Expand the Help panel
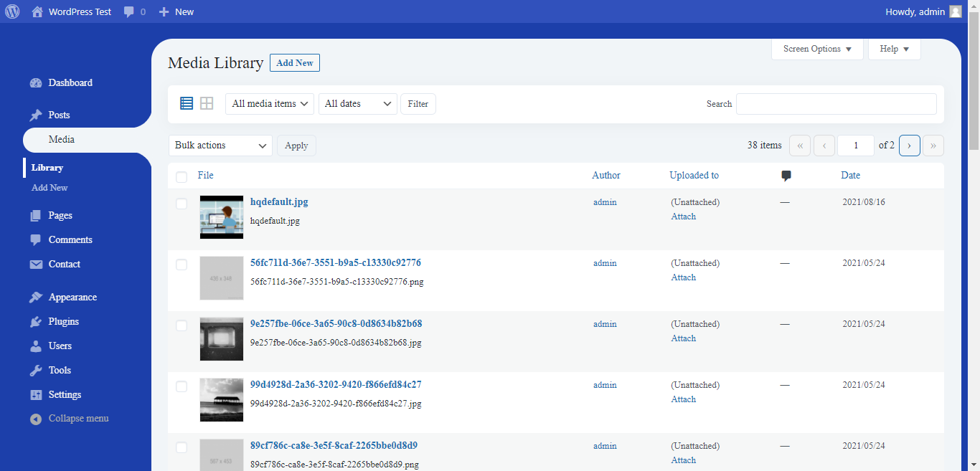The width and height of the screenshot is (980, 471). pos(894,49)
